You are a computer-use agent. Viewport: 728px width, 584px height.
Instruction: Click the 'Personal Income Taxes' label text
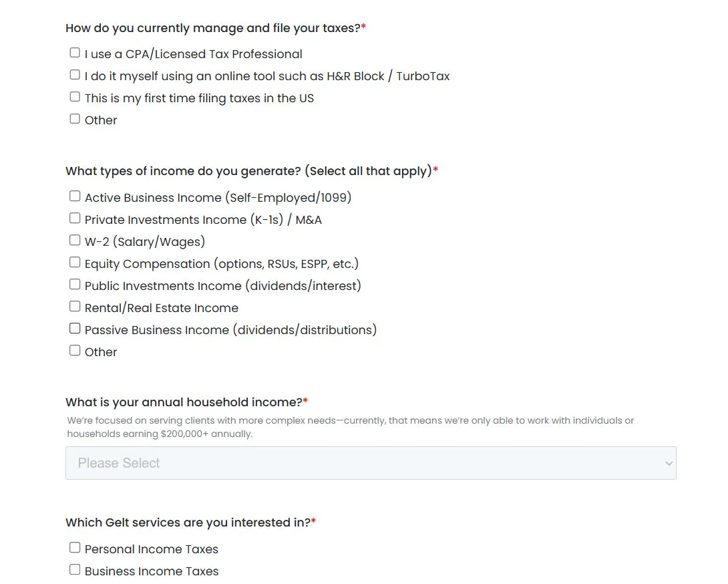[x=152, y=549]
